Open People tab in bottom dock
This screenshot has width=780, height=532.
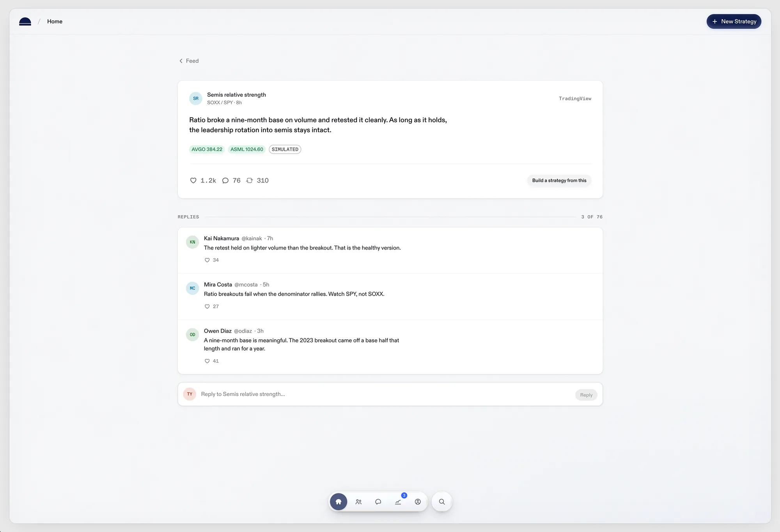click(358, 502)
